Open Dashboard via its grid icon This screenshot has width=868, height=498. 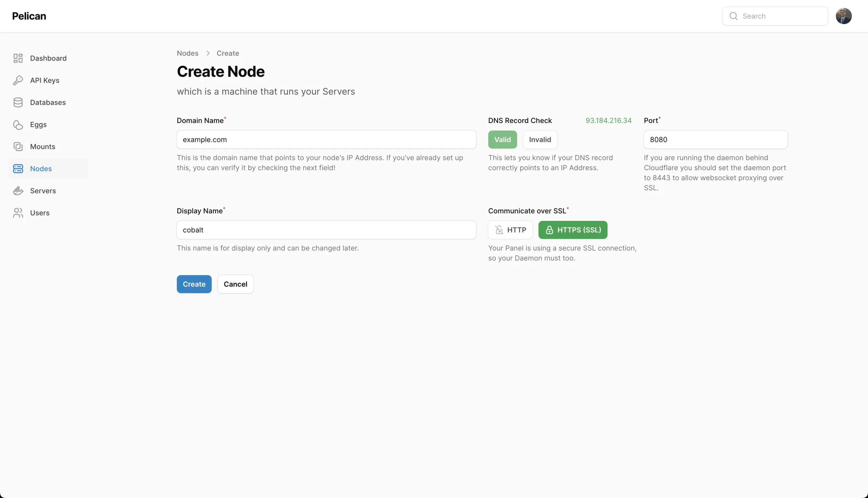tap(18, 58)
